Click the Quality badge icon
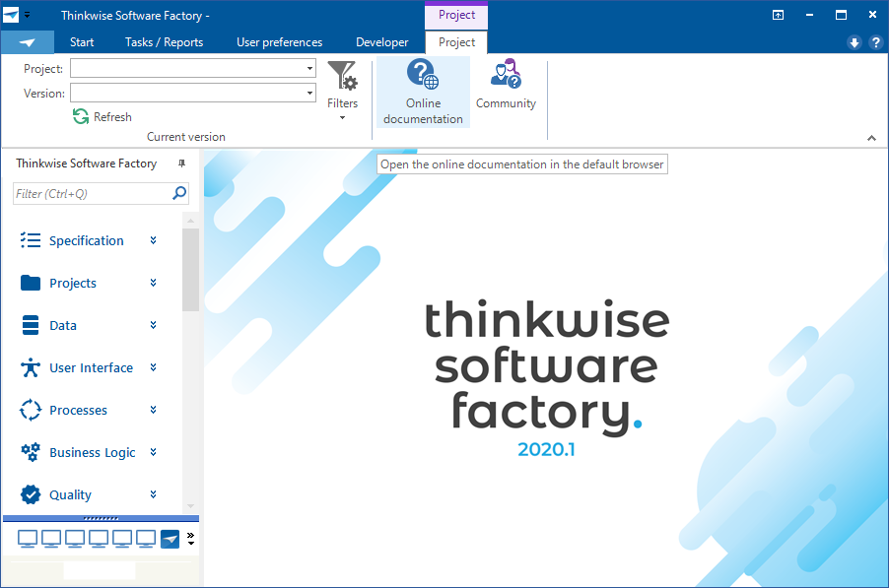The image size is (889, 588). pos(30,494)
